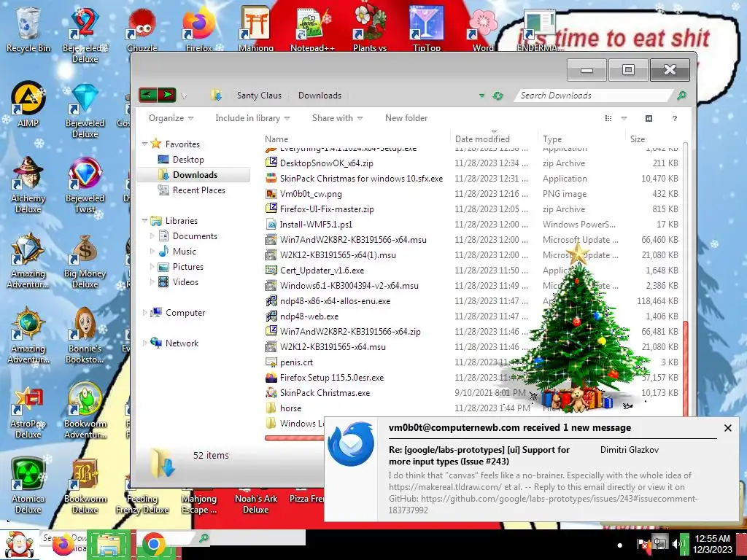Open the Share with dropdown
The width and height of the screenshot is (747, 560).
coord(337,118)
